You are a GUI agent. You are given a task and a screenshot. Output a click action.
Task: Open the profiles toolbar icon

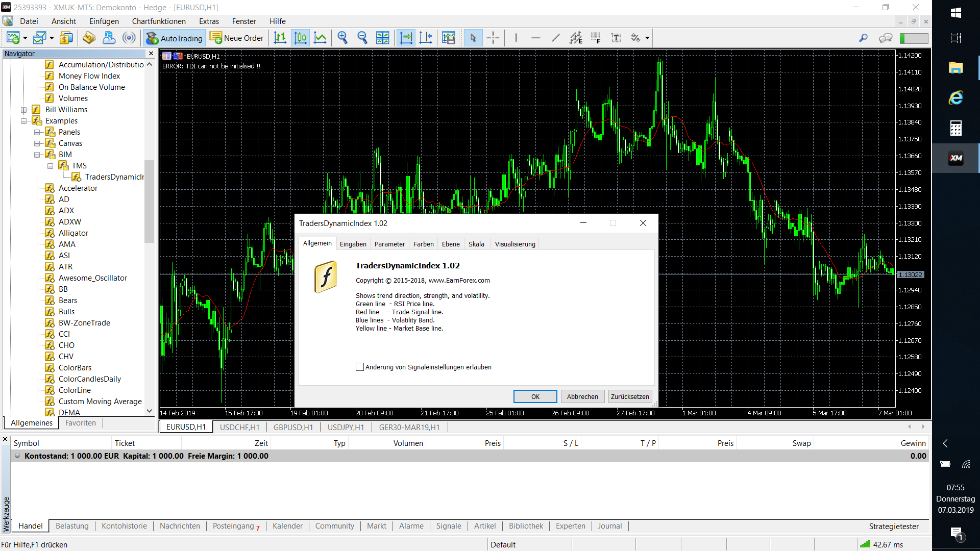(x=39, y=38)
